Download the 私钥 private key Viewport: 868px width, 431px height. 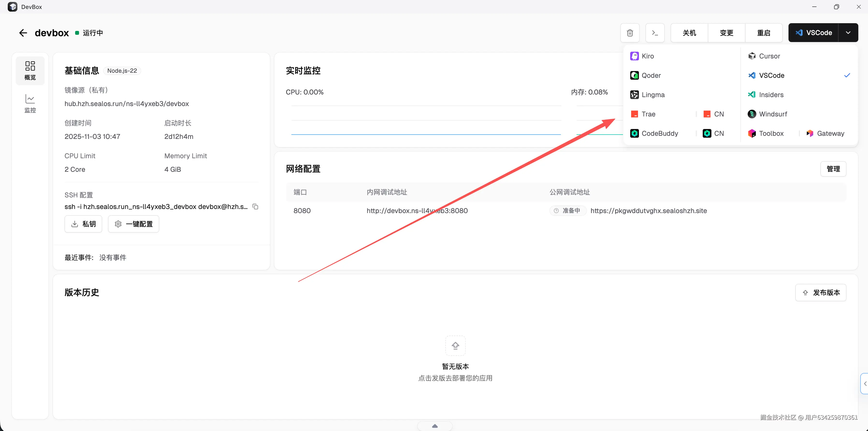click(x=83, y=224)
